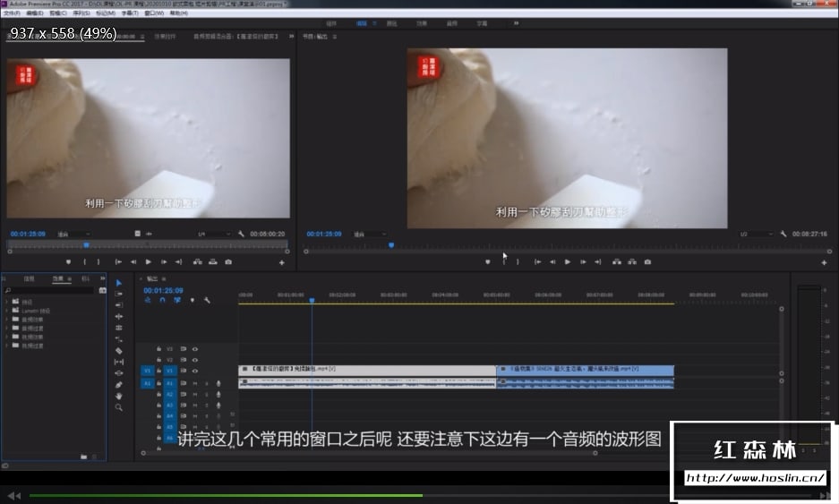This screenshot has height=504, width=839.
Task: Toggle V1 track output eye
Action: point(195,371)
